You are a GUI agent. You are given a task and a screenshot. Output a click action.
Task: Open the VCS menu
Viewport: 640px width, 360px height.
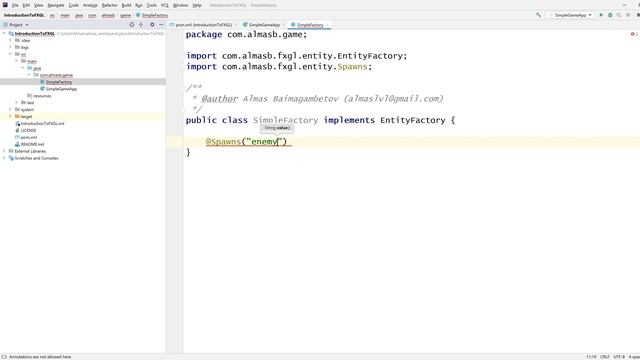coord(164,5)
